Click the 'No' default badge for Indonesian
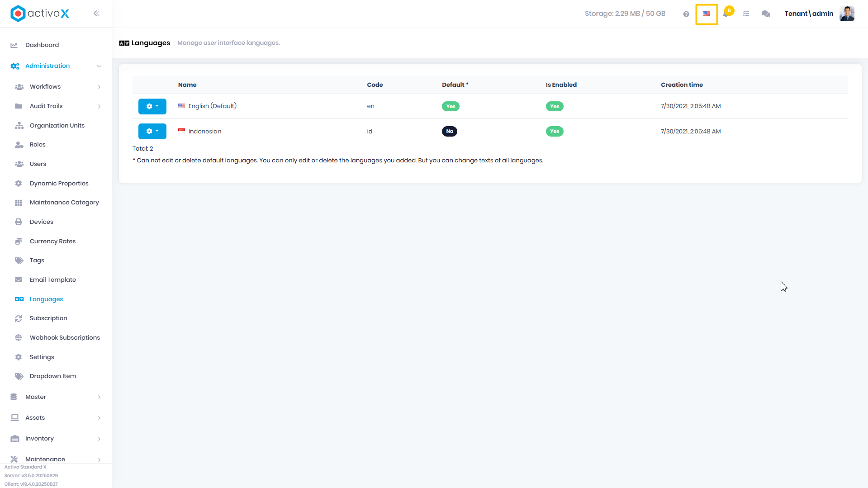Viewport: 868px width, 488px height. [450, 132]
